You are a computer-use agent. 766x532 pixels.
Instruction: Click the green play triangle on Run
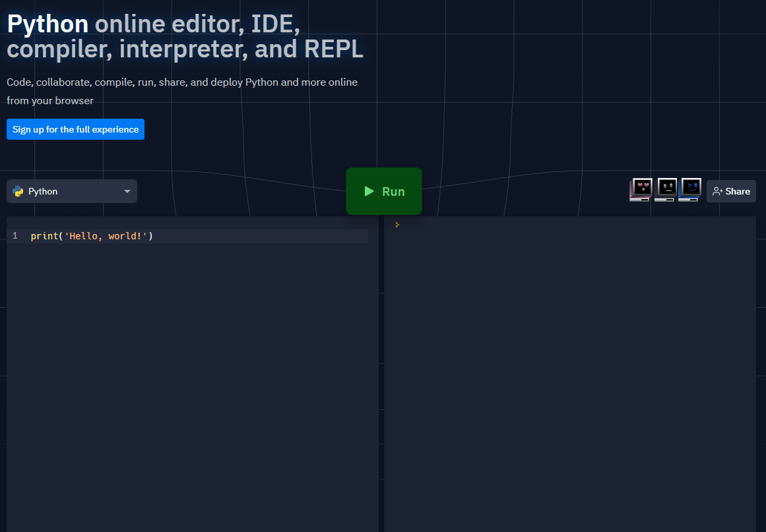pyautogui.click(x=369, y=191)
